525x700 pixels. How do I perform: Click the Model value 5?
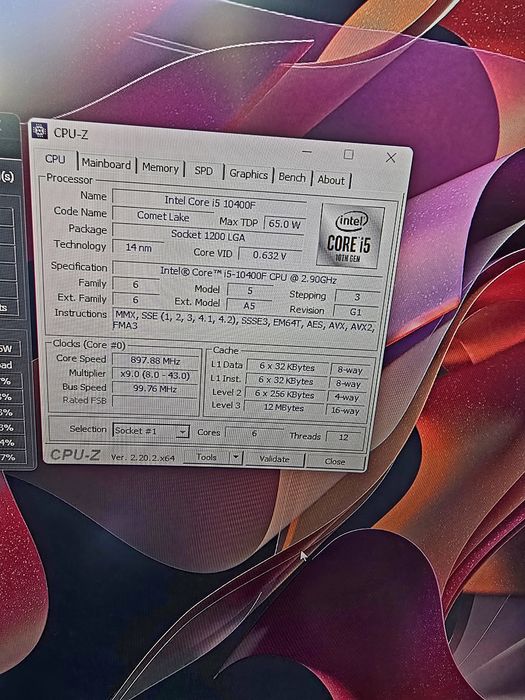pyautogui.click(x=250, y=291)
